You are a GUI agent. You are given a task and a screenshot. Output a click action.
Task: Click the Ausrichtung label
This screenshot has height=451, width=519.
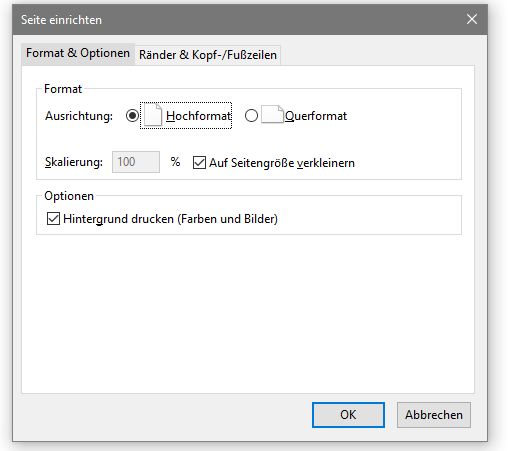(79, 116)
